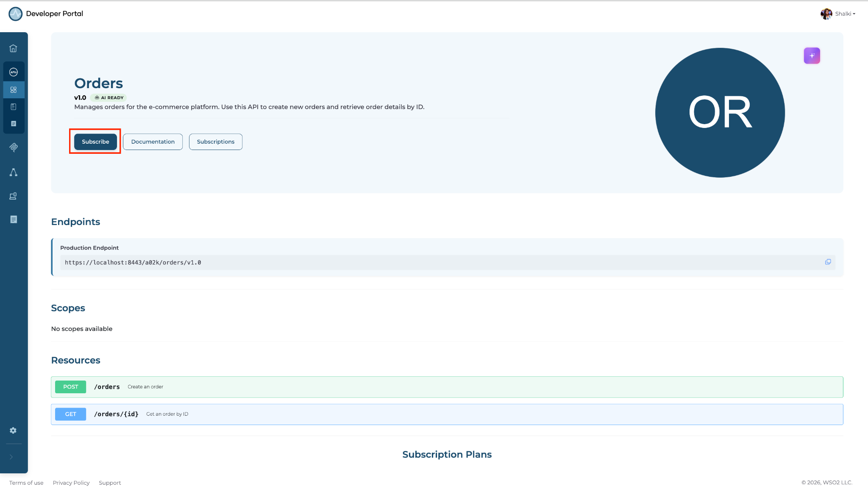Click the v1.0 version label
868x492 pixels.
80,97
